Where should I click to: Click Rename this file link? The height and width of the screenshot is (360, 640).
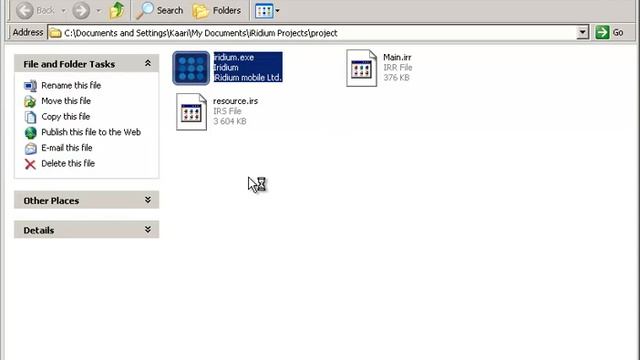tap(71, 85)
